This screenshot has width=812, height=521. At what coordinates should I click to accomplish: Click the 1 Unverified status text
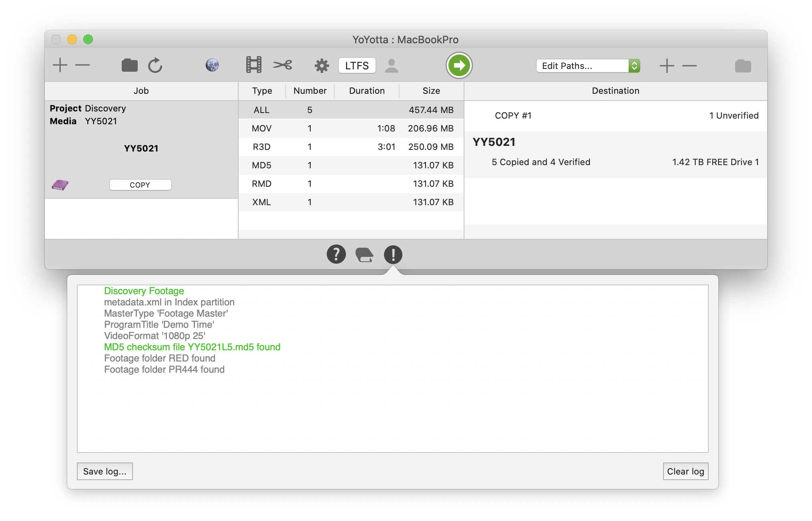734,115
